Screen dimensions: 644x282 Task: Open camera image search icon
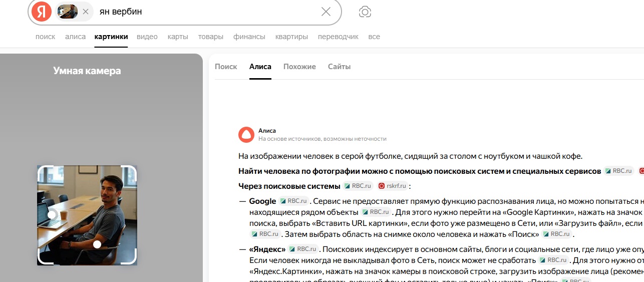pyautogui.click(x=365, y=12)
